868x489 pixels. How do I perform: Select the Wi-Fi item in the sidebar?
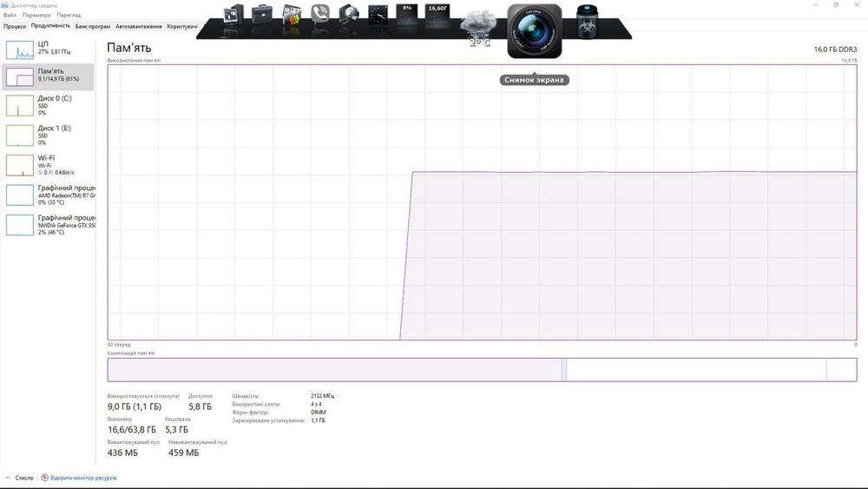pos(48,165)
